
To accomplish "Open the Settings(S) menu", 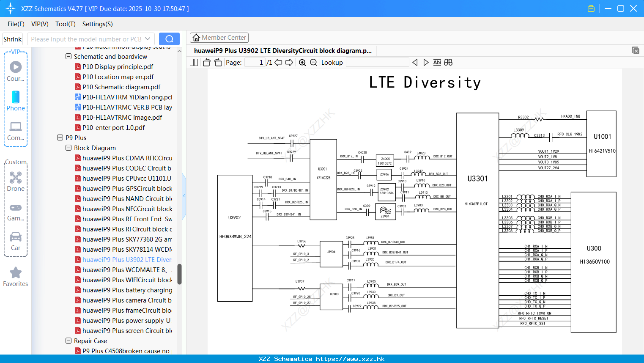I will pos(98,24).
